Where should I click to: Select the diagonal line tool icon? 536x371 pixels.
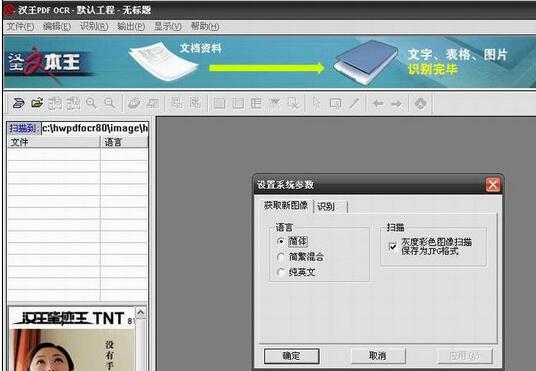point(354,103)
